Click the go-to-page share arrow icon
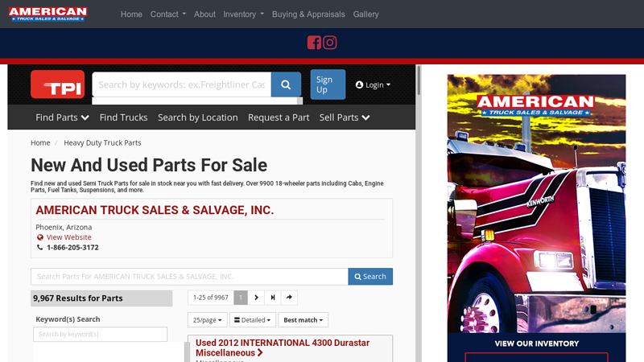This screenshot has height=362, width=644. pyautogui.click(x=289, y=298)
